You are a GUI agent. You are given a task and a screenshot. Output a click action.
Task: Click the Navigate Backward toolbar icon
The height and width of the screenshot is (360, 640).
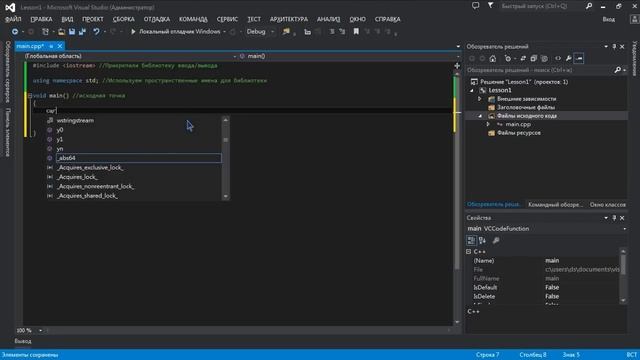[15, 31]
